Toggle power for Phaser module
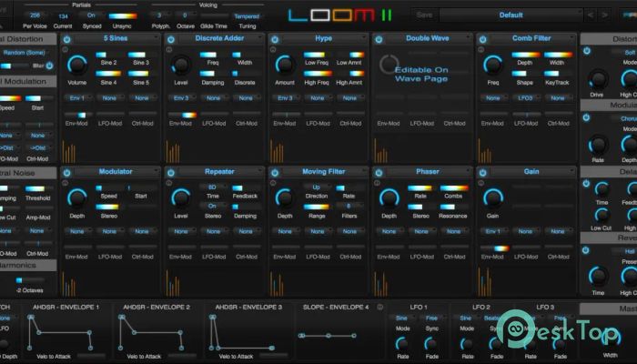Image resolution: width=637 pixels, height=364 pixels. point(379,173)
